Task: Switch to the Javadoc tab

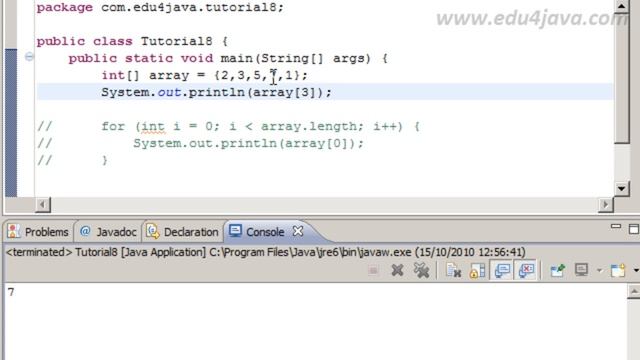Action: click(x=108, y=232)
